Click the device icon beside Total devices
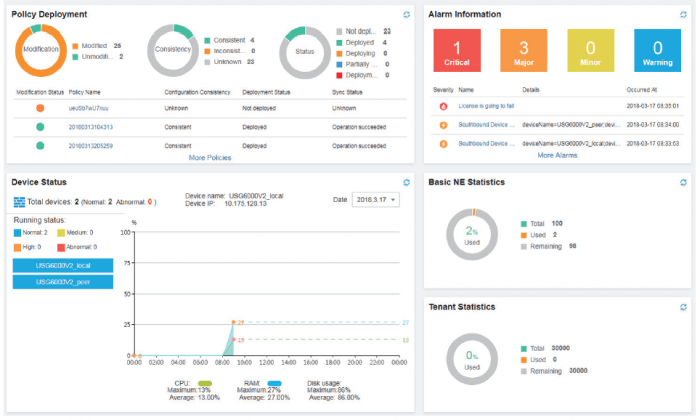Screen dimensions: 700x420 (19, 202)
